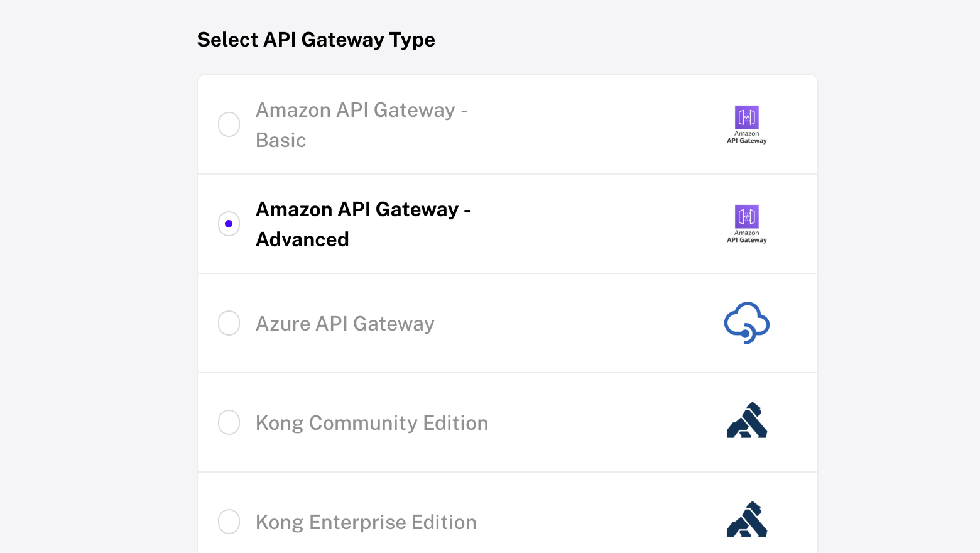980x553 pixels.
Task: Click the "Select API Gateway Type" heading
Action: (316, 40)
